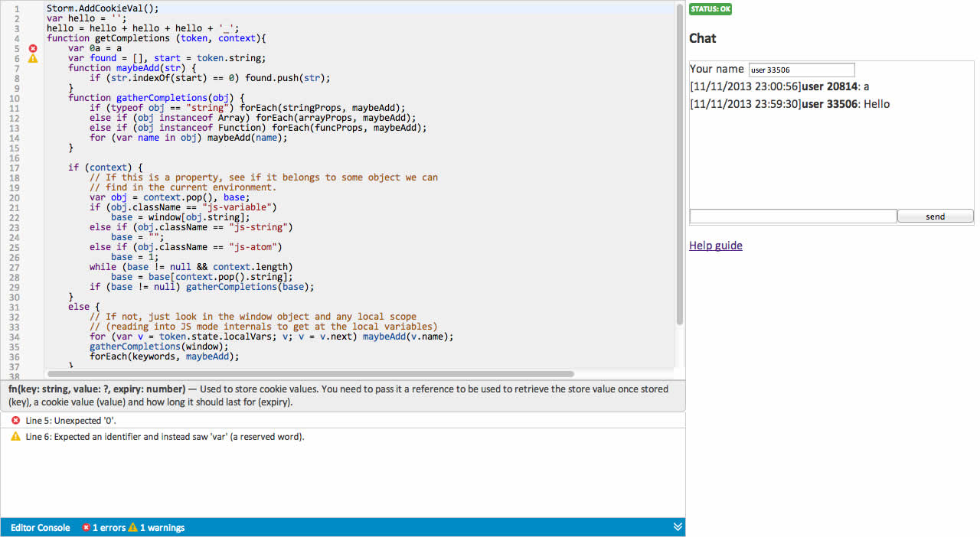Click the red error icon beside 'Line 5: Unexpected'
Viewport: 980px width, 537px height.
(x=15, y=420)
